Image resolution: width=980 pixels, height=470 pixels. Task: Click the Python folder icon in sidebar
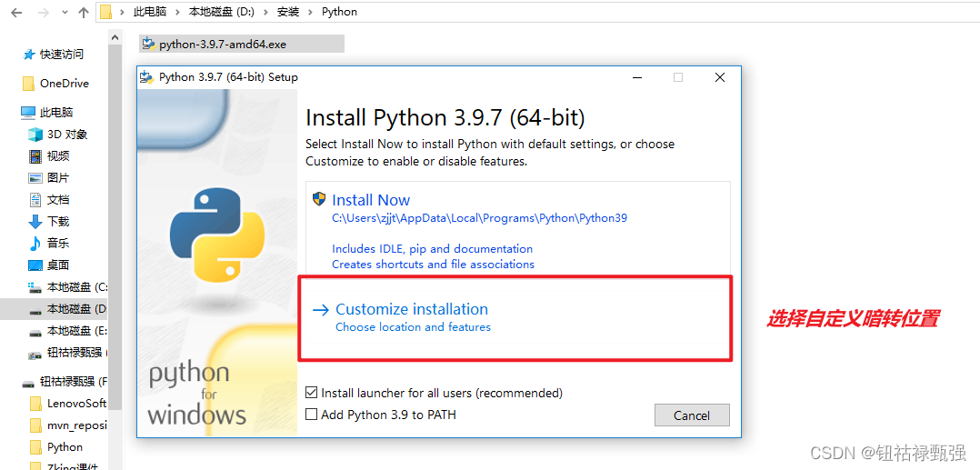pyautogui.click(x=35, y=447)
